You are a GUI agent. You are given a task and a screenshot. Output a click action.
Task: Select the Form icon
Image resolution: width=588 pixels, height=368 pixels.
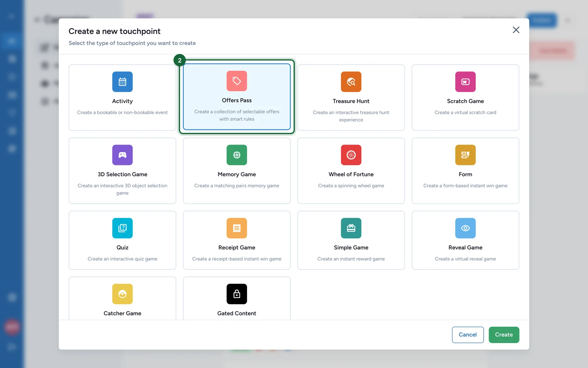pos(465,155)
